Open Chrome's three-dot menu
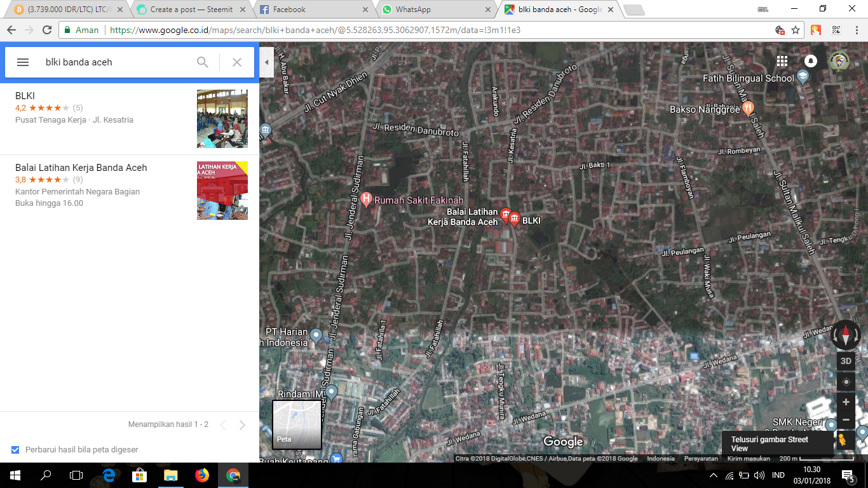The width and height of the screenshot is (868, 488). (x=857, y=29)
